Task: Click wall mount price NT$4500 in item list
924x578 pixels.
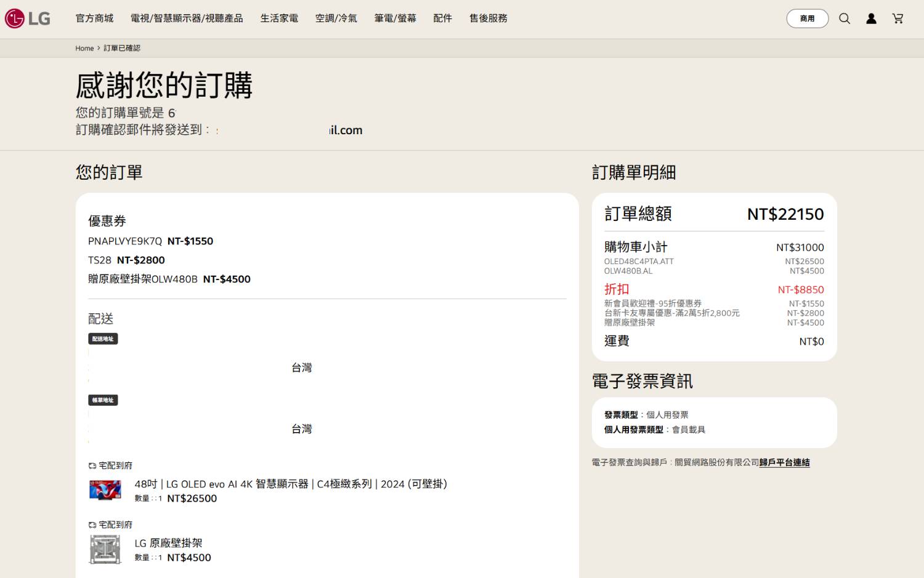Action: (188, 558)
